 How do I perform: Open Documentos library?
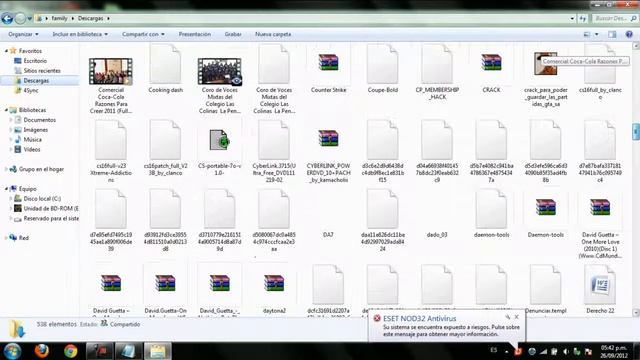[40, 120]
